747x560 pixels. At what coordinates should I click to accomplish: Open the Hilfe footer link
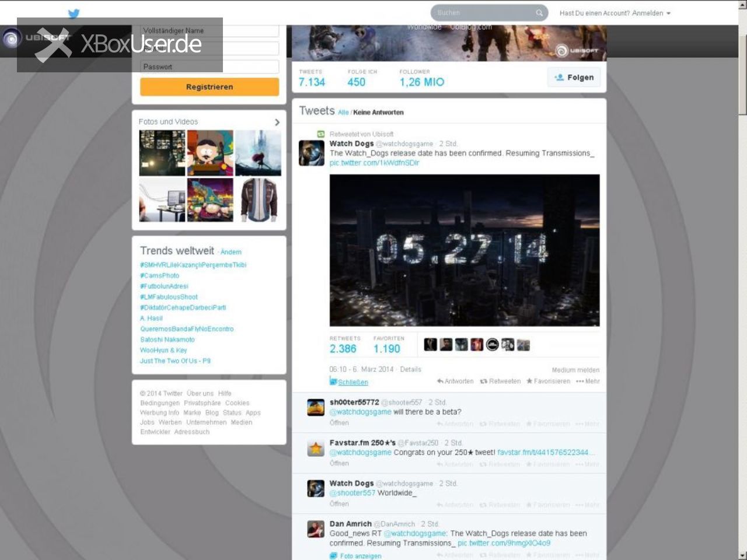[x=225, y=394]
